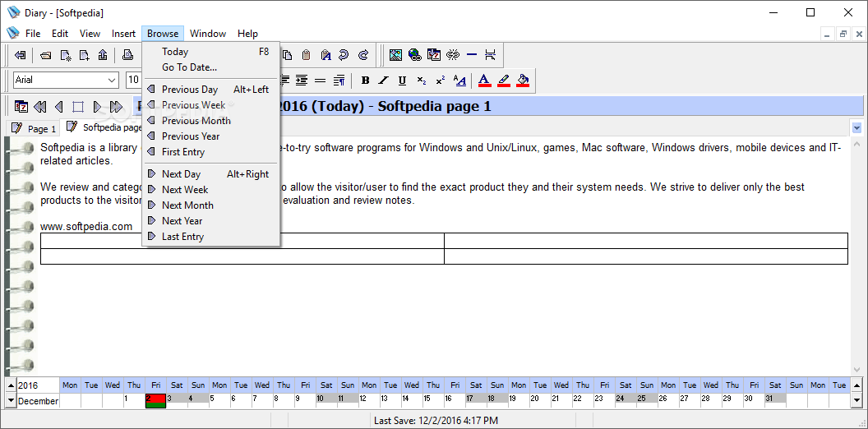The image size is (868, 429).
Task: Click the copy icon in the toolbar
Action: pos(288,55)
